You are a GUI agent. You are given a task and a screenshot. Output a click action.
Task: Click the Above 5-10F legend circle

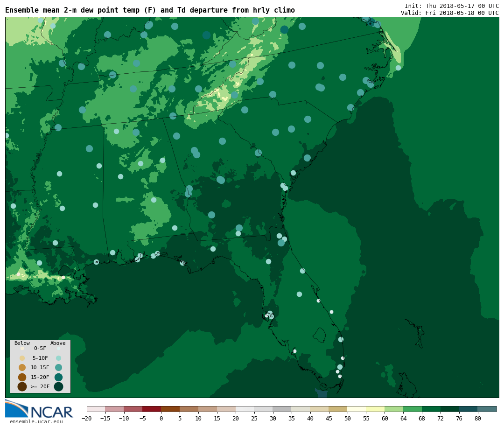tap(58, 358)
